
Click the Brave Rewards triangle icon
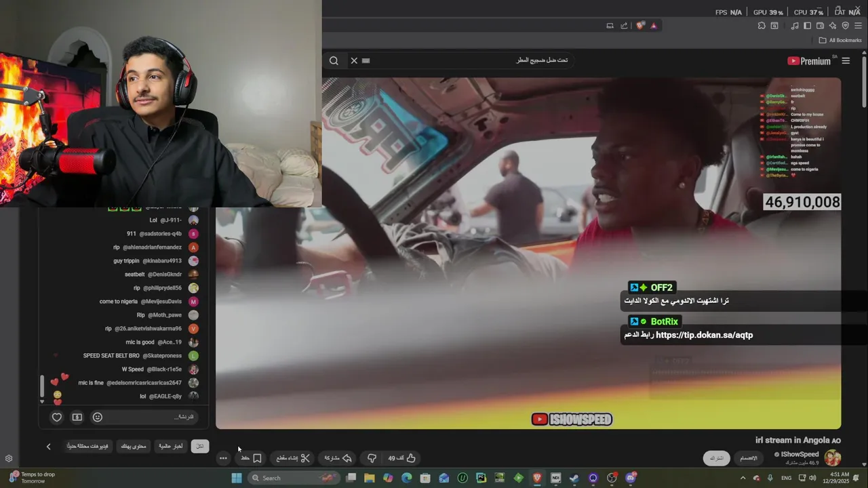(x=654, y=26)
